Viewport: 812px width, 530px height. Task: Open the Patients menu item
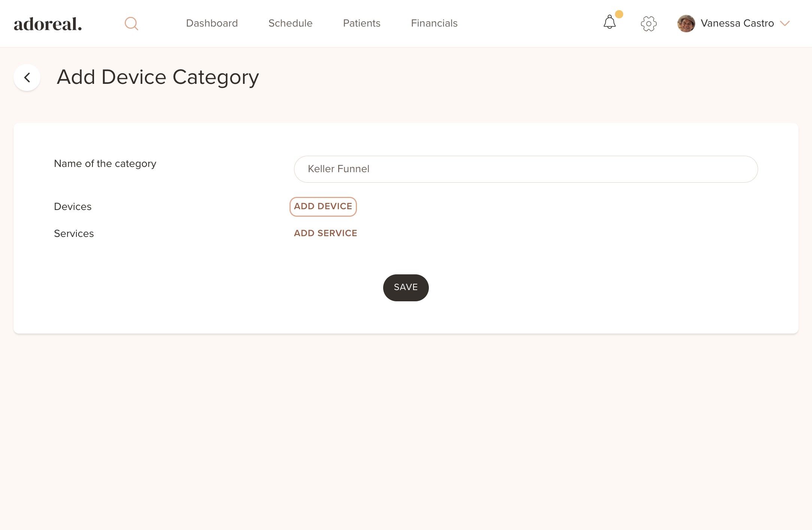[x=362, y=23]
